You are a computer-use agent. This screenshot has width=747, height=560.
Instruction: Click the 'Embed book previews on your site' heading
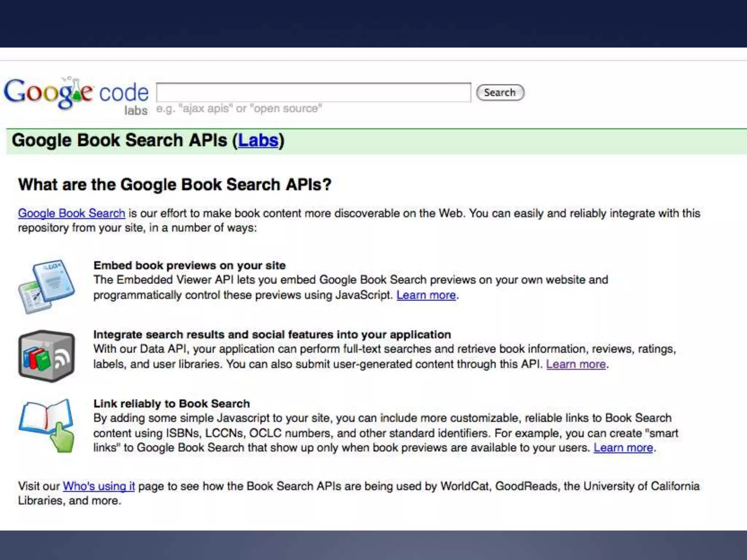[189, 265]
